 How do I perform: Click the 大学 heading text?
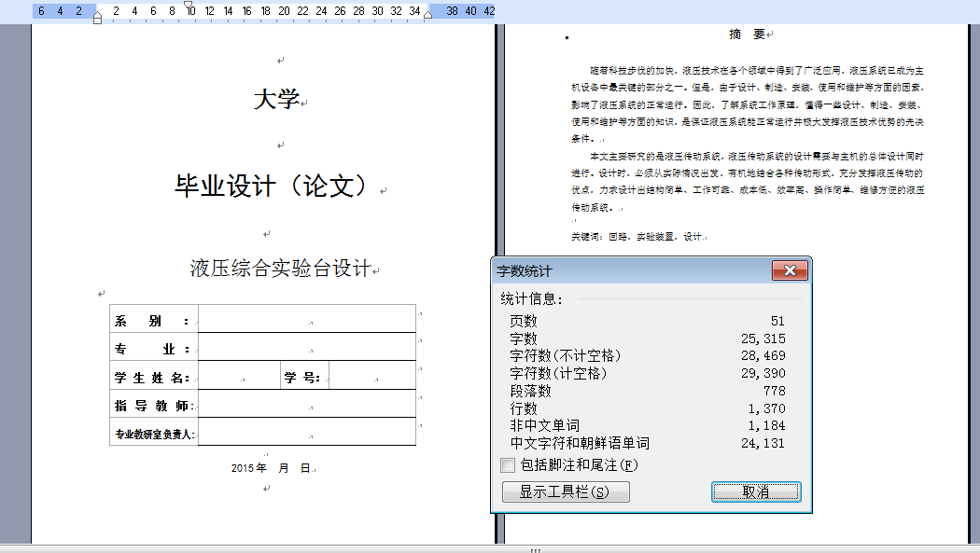pos(277,99)
